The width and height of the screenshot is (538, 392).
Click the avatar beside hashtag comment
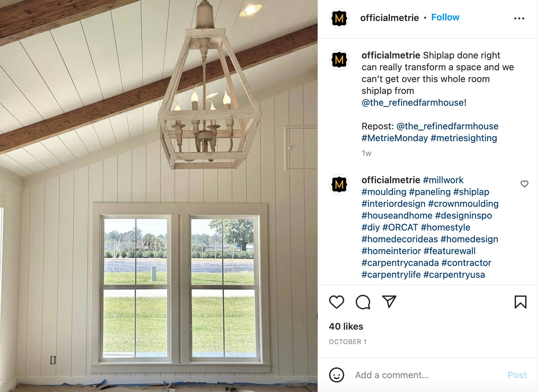339,185
